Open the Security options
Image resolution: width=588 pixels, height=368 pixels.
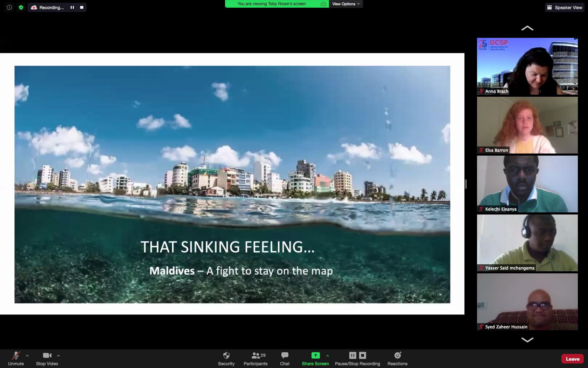click(226, 359)
